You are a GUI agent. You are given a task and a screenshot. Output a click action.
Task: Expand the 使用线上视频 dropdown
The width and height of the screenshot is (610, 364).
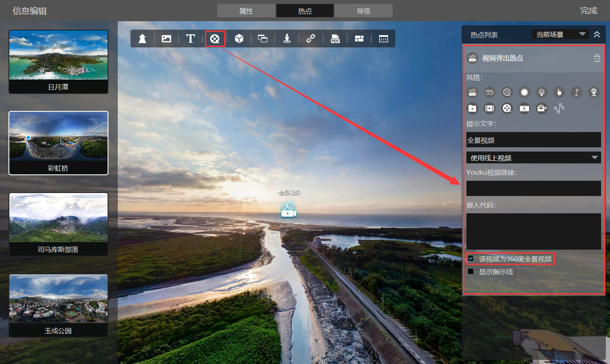[533, 158]
